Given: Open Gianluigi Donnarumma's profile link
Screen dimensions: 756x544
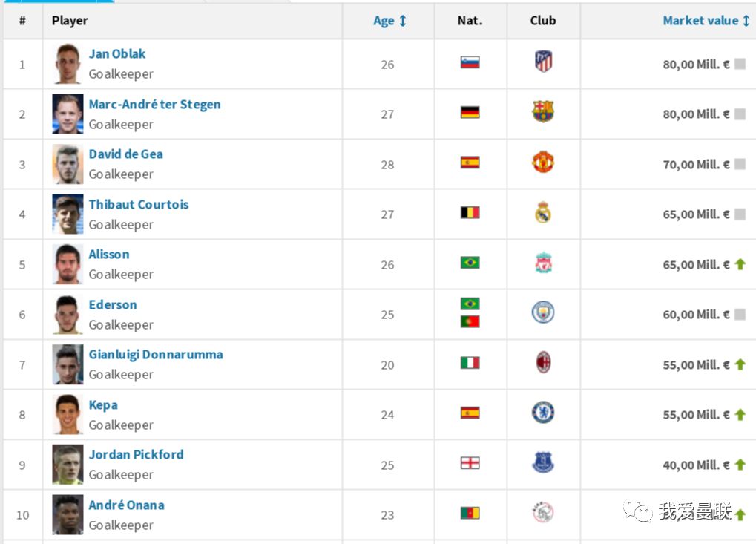Looking at the screenshot, I should pos(156,355).
